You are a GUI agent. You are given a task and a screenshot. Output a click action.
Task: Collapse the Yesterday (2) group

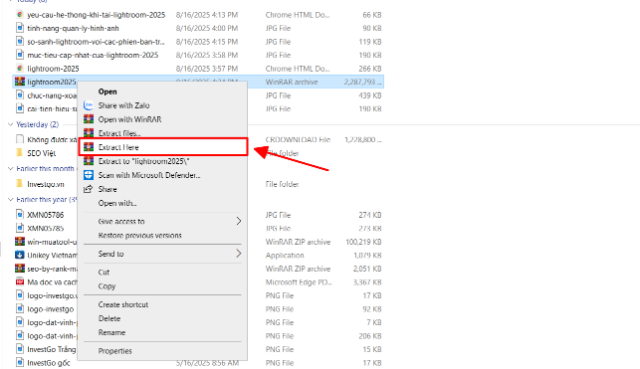pos(11,124)
